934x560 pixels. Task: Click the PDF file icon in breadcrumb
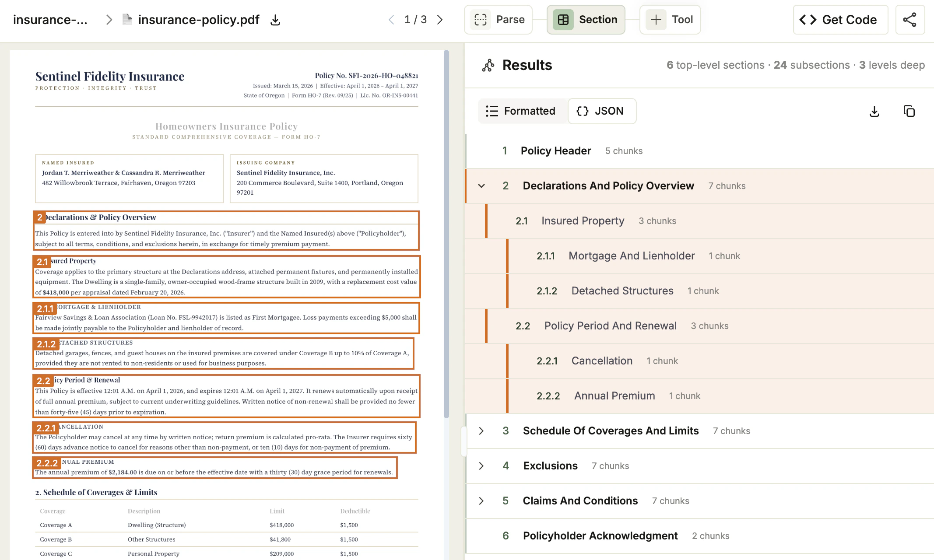127,20
